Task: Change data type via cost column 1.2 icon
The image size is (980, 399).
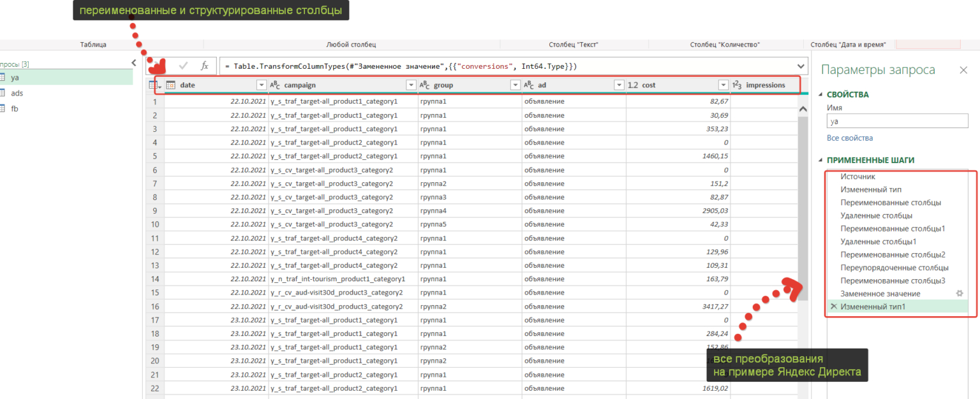Action: point(633,85)
